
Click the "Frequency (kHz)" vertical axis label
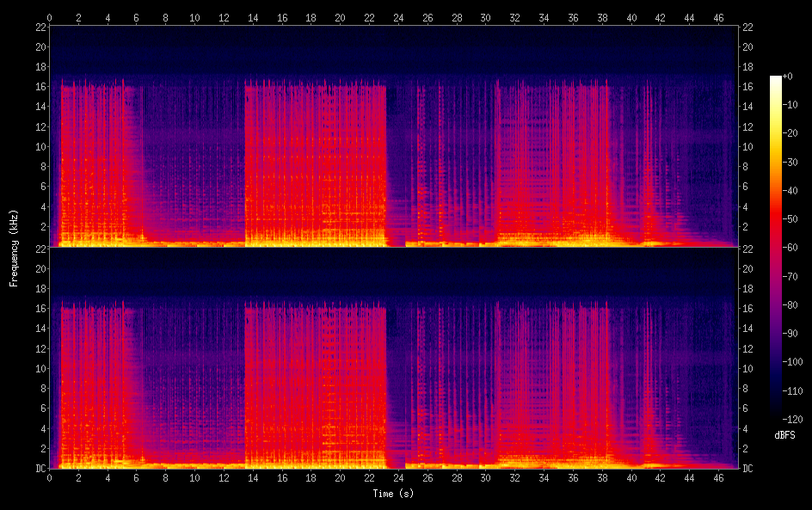click(14, 248)
